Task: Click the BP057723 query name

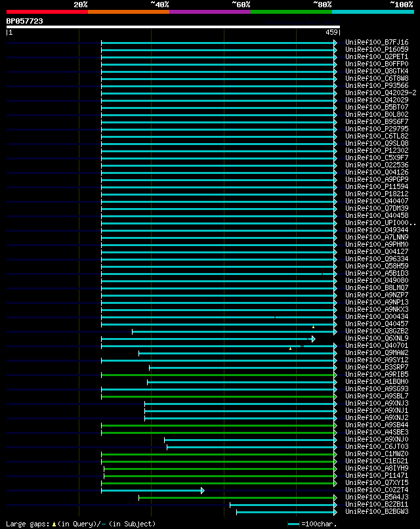Action: pos(25,21)
